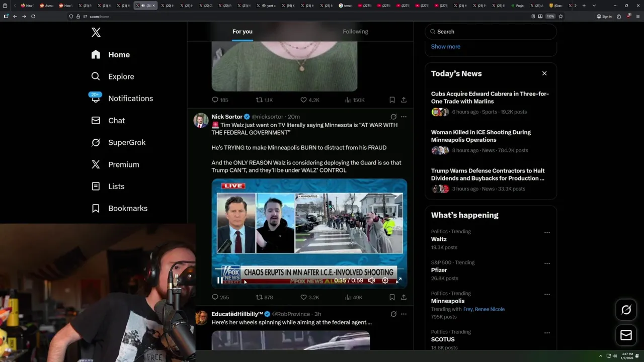
Task: Close the Today's News panel
Action: click(544, 73)
